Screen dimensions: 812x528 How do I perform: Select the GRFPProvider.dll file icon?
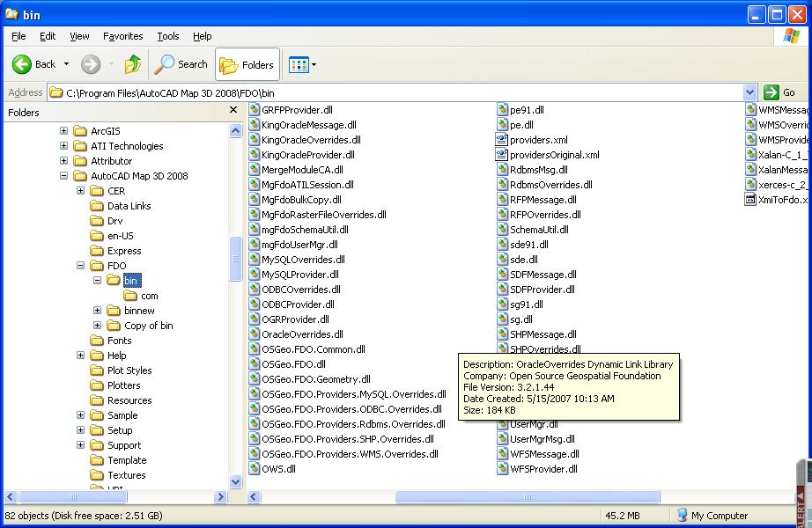pyautogui.click(x=254, y=110)
